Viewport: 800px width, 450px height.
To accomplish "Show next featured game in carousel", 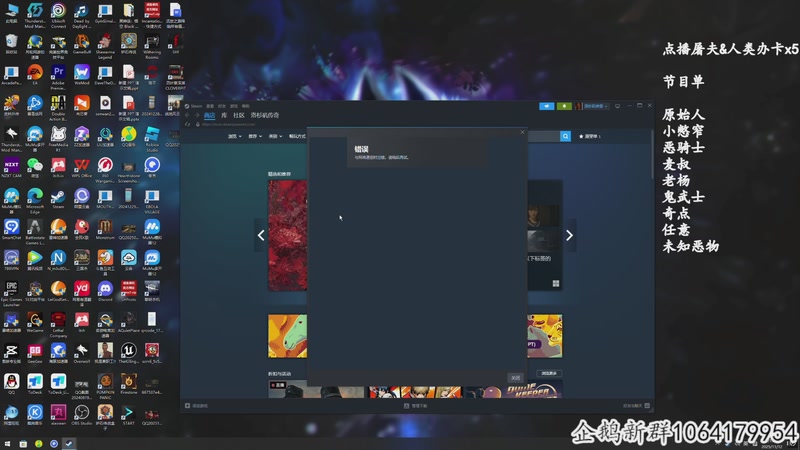I will [x=569, y=235].
